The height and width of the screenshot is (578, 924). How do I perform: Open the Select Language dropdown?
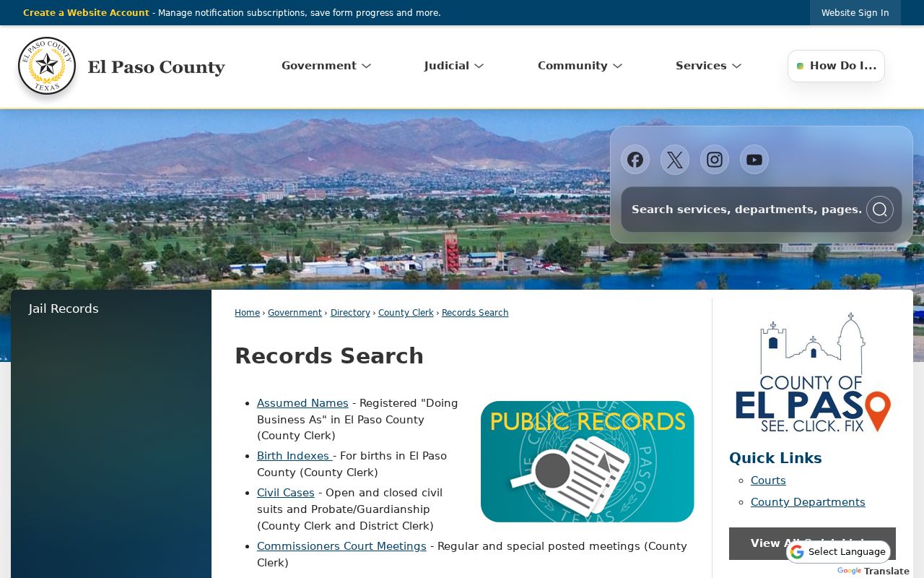[838, 552]
